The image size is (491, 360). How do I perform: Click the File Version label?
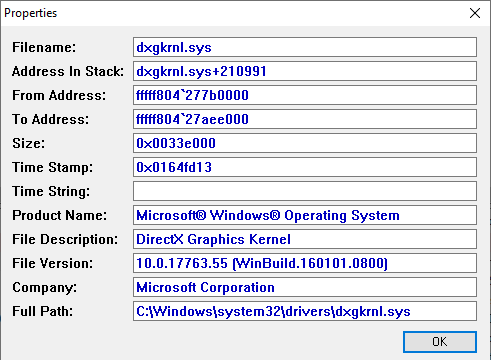pos(52,263)
